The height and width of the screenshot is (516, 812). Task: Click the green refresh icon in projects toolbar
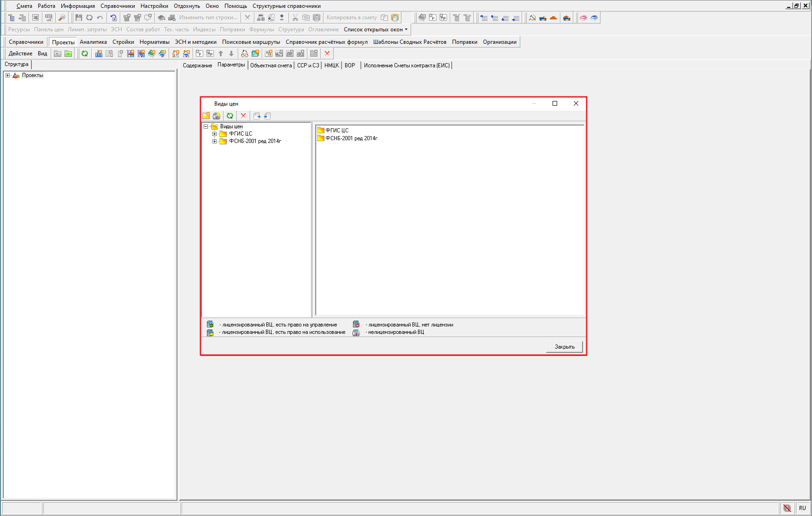click(85, 53)
